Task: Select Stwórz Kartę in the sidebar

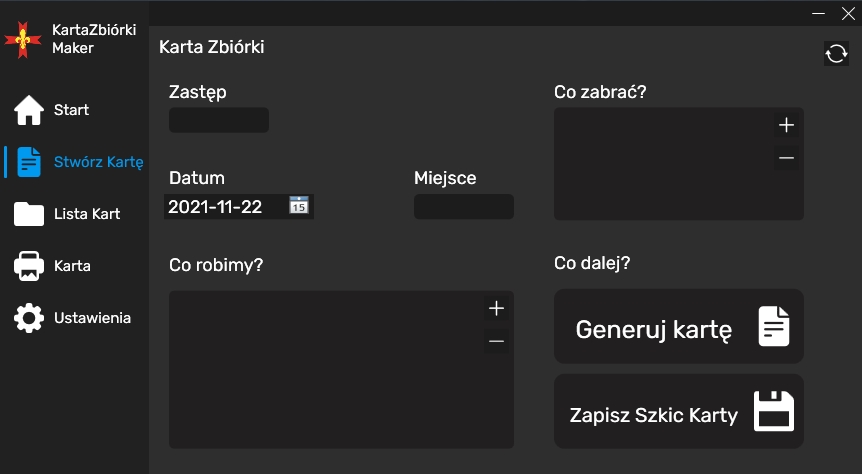Action: [98, 162]
